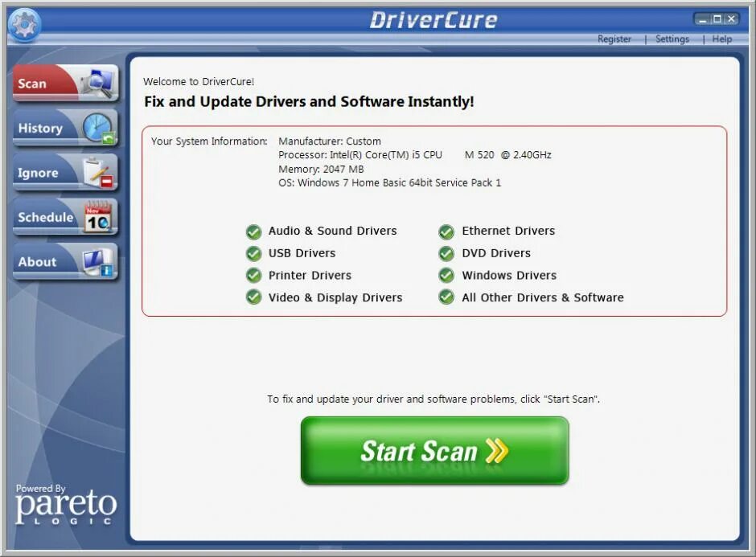Click the Start Scan button
This screenshot has width=756, height=557.
coord(434,451)
